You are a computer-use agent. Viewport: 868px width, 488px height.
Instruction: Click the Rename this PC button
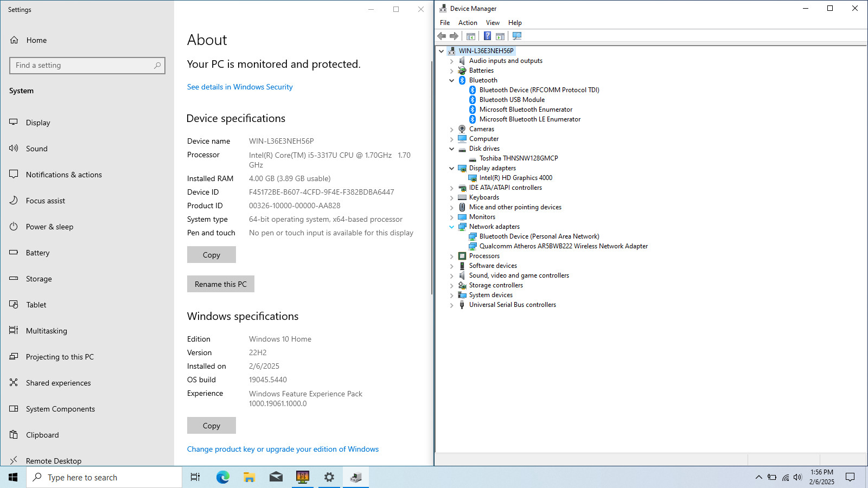pyautogui.click(x=221, y=284)
